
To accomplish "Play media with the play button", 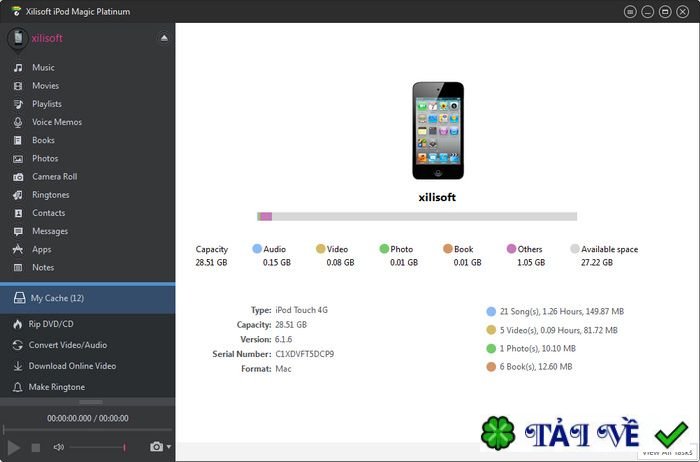I will coord(14,447).
